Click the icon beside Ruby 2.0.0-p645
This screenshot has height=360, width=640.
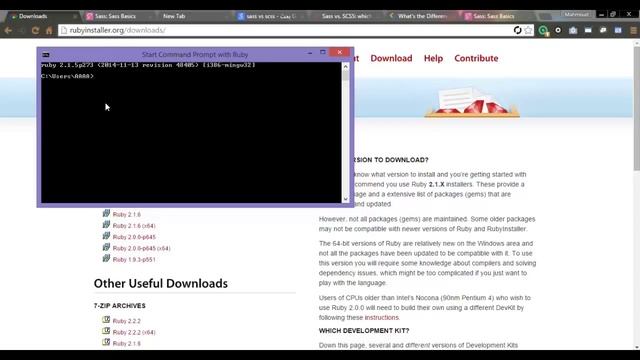pyautogui.click(x=106, y=236)
